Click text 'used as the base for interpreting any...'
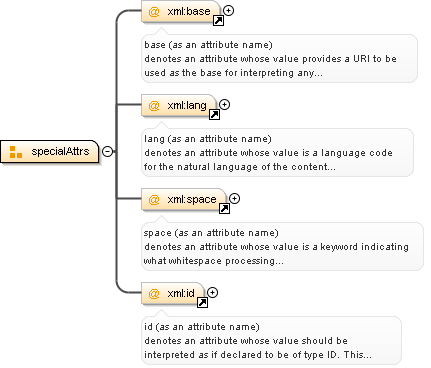Screen dimensions: 431x368 point(233,73)
